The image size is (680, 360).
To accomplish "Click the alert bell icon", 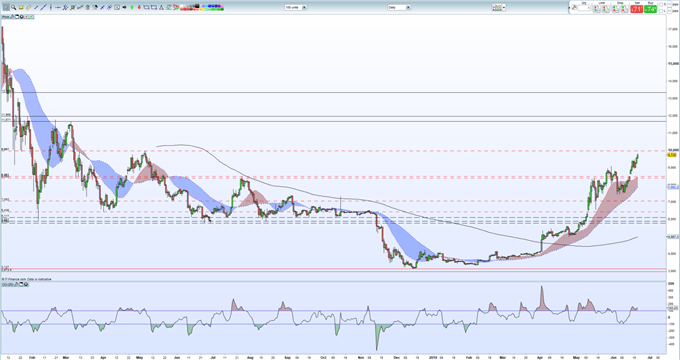I will point(21,7).
